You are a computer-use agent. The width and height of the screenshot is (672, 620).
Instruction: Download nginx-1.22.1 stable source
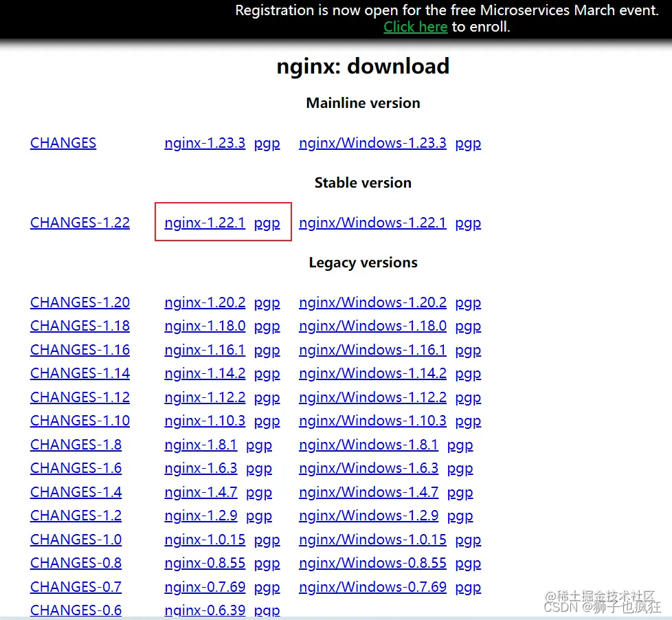point(205,223)
